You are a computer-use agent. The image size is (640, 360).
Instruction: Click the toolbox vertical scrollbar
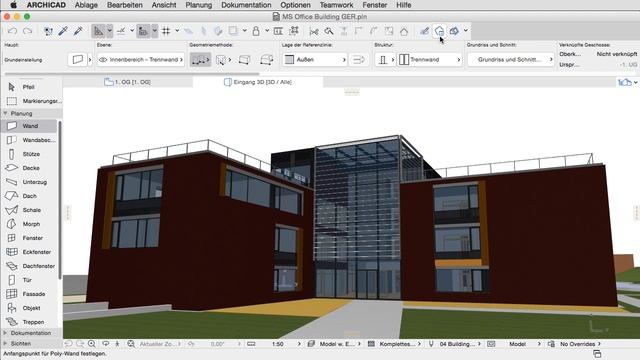pyautogui.click(x=60, y=200)
